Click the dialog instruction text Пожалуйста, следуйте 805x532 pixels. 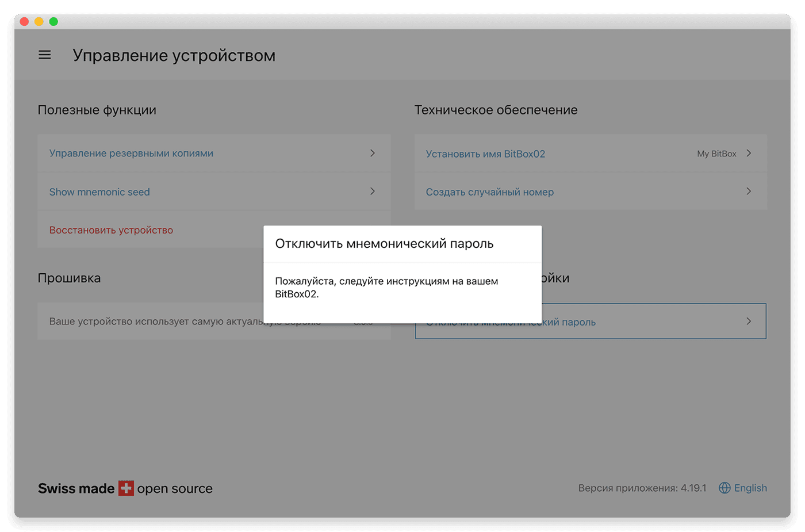(386, 287)
